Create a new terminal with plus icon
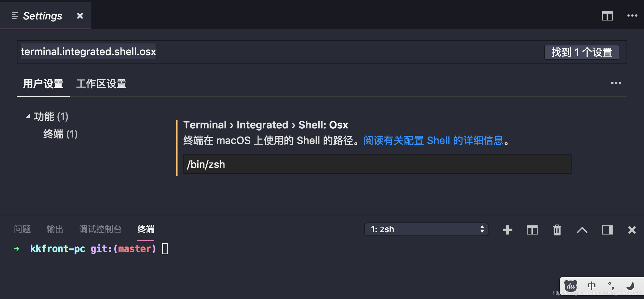Screen dimensions: 644x299 tap(507, 230)
